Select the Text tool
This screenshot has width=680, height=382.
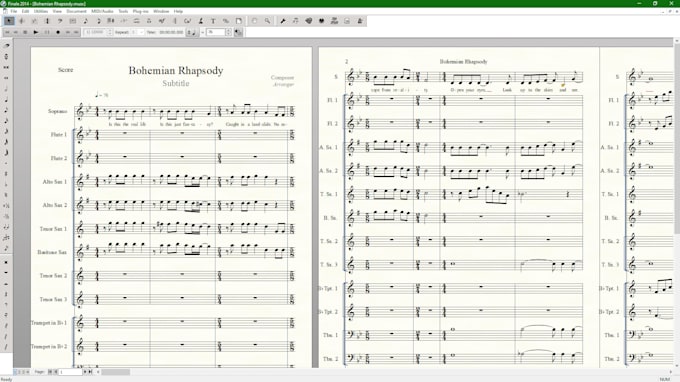pos(213,21)
